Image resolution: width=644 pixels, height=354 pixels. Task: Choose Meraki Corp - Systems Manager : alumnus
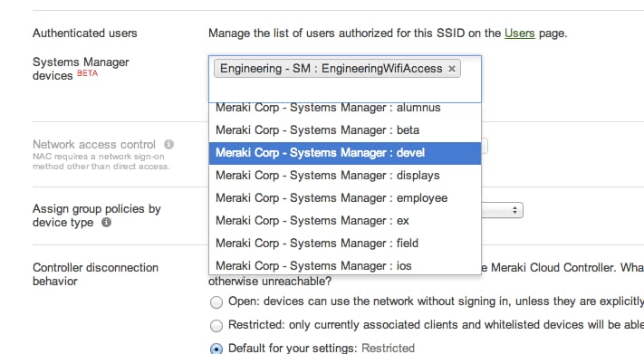[345, 108]
